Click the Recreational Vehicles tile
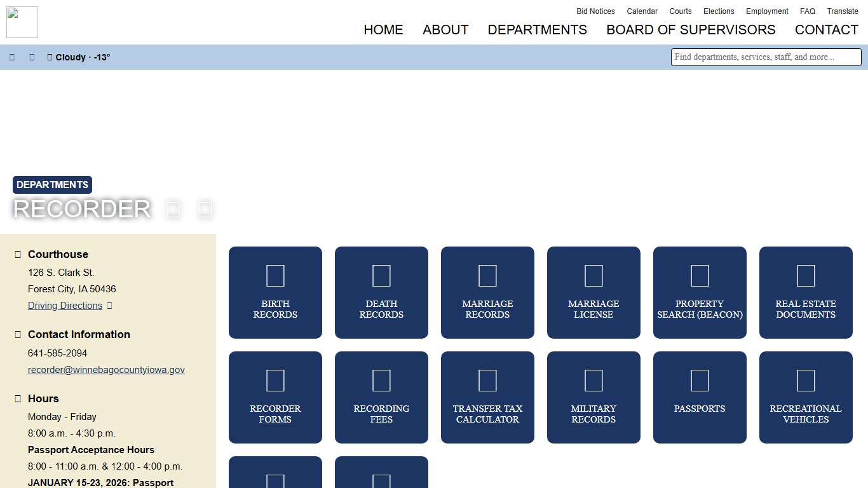This screenshot has width=868, height=488. [x=806, y=397]
